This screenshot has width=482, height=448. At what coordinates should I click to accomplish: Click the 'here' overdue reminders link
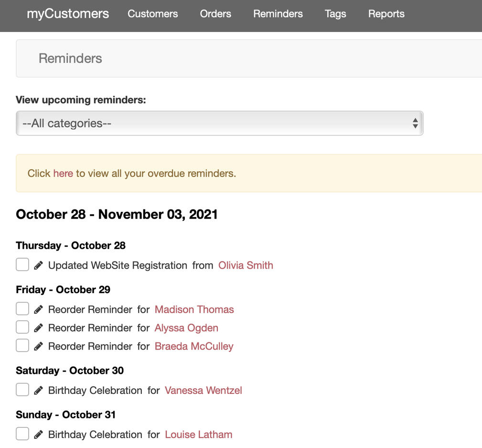63,173
